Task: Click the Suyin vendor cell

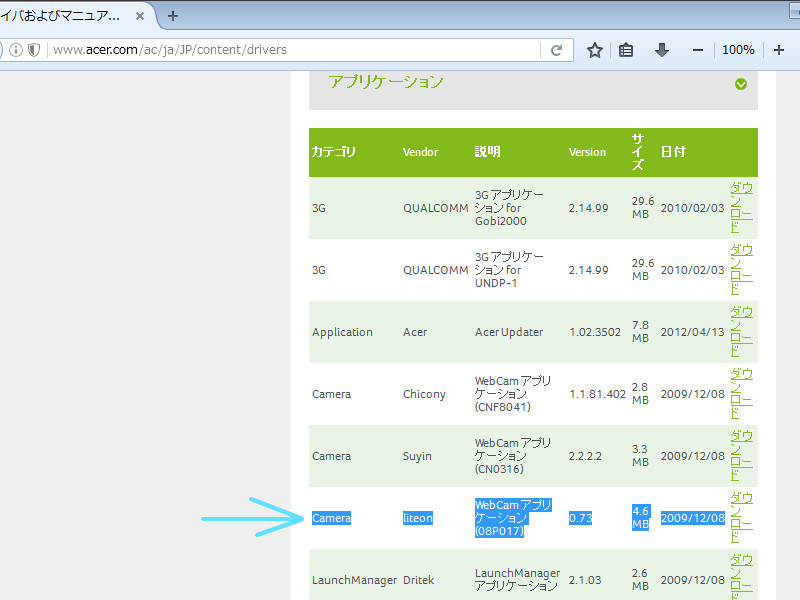Action: 417,456
